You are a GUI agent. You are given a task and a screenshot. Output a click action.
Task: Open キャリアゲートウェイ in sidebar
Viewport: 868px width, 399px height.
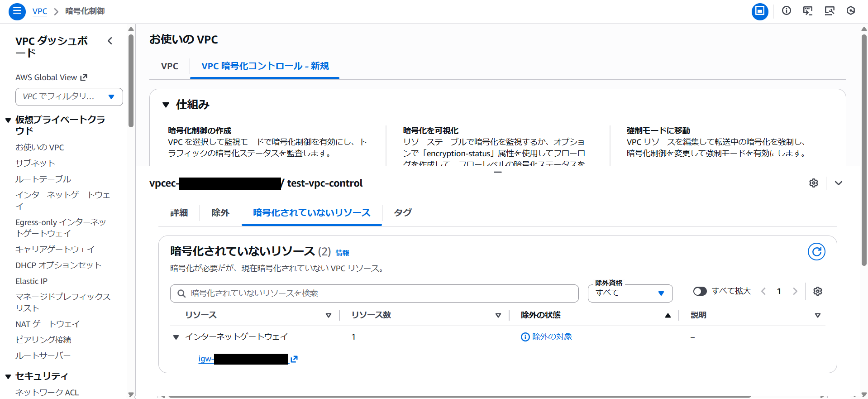coord(55,249)
